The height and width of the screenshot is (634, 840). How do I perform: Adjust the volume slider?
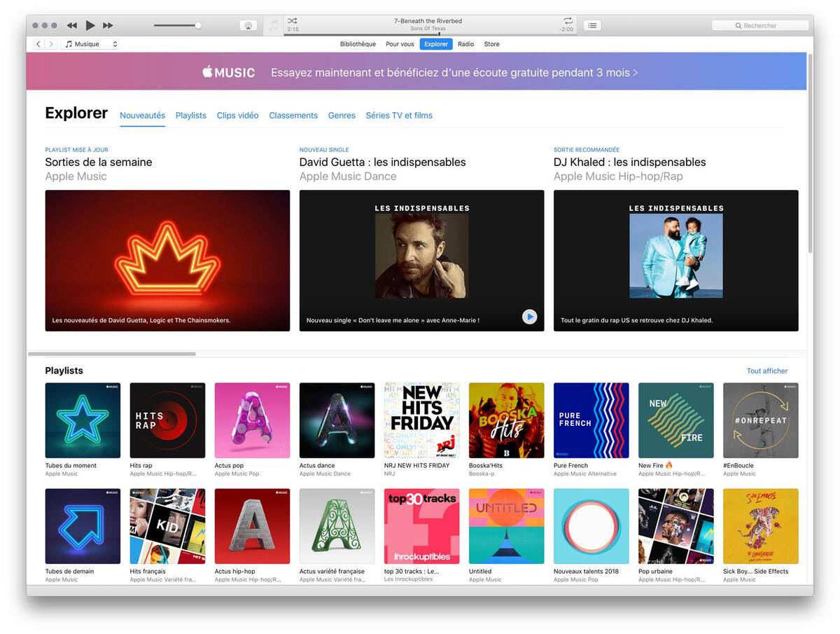point(178,25)
